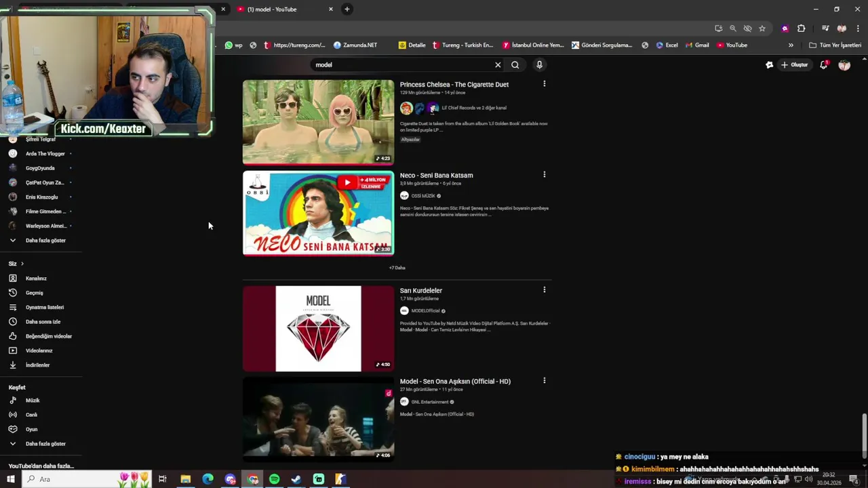Play Model Sen Ona Aşıksın thumbnail

[x=318, y=419]
